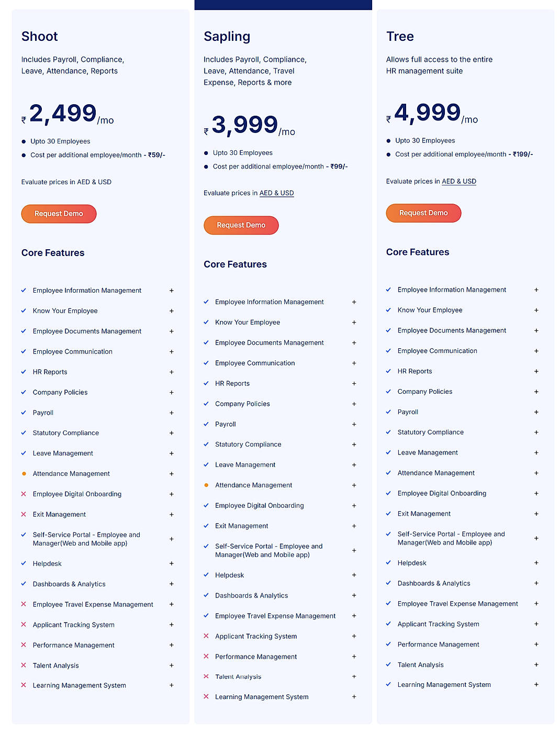Screen dimensions: 560x732
Task: Expand Statutory Compliance details in Sapling plan
Action: pos(354,444)
